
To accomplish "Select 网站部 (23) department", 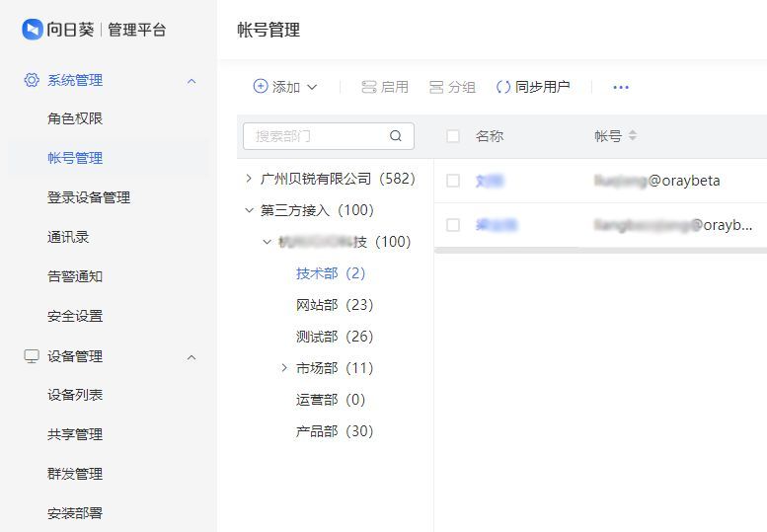I will (335, 305).
